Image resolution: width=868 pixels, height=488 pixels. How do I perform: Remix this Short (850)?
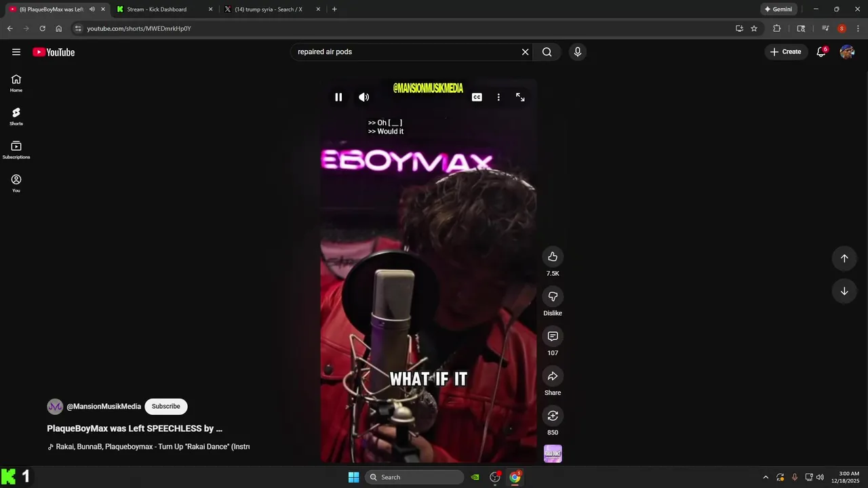[553, 415]
